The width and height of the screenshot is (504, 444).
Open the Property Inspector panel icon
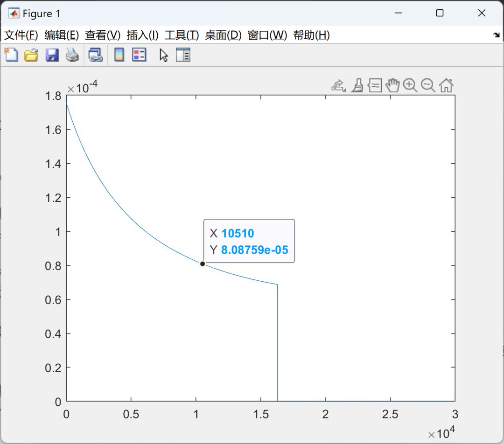[183, 55]
